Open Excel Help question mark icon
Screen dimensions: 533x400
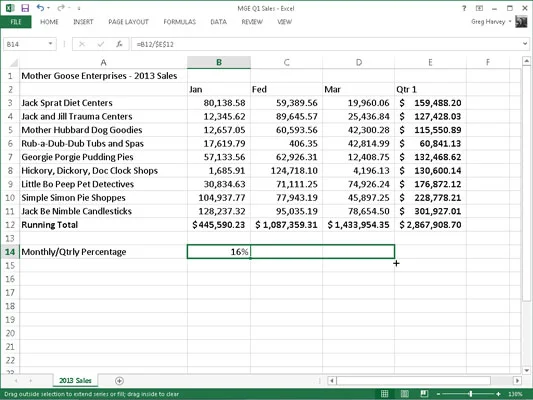coord(464,8)
